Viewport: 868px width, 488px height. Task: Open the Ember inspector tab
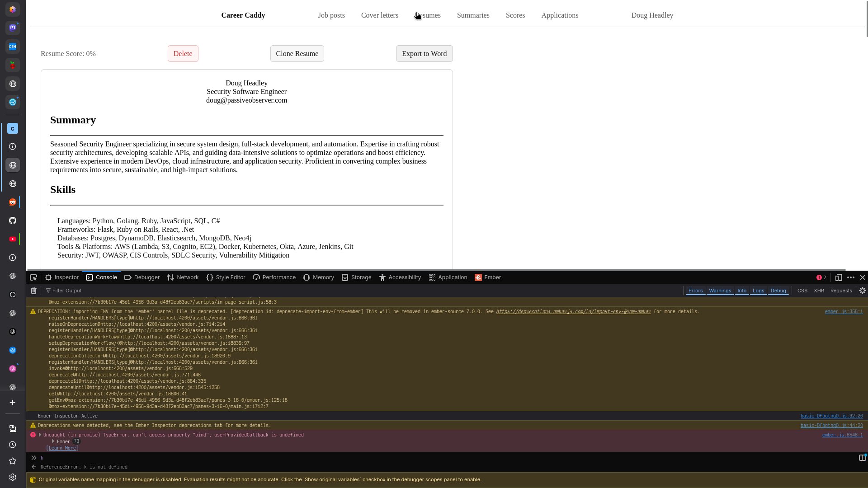[x=488, y=277]
